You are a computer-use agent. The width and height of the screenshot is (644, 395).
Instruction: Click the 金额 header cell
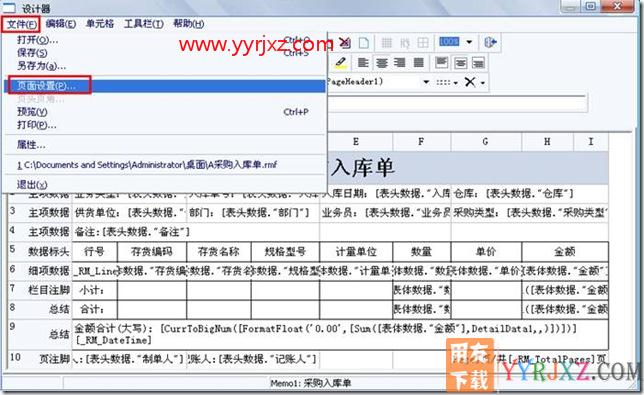point(565,251)
